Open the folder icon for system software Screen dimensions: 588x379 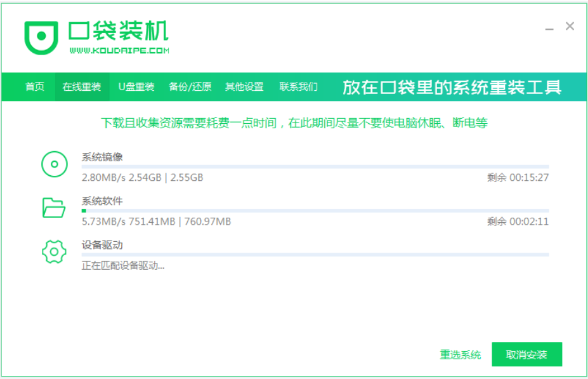click(x=55, y=208)
